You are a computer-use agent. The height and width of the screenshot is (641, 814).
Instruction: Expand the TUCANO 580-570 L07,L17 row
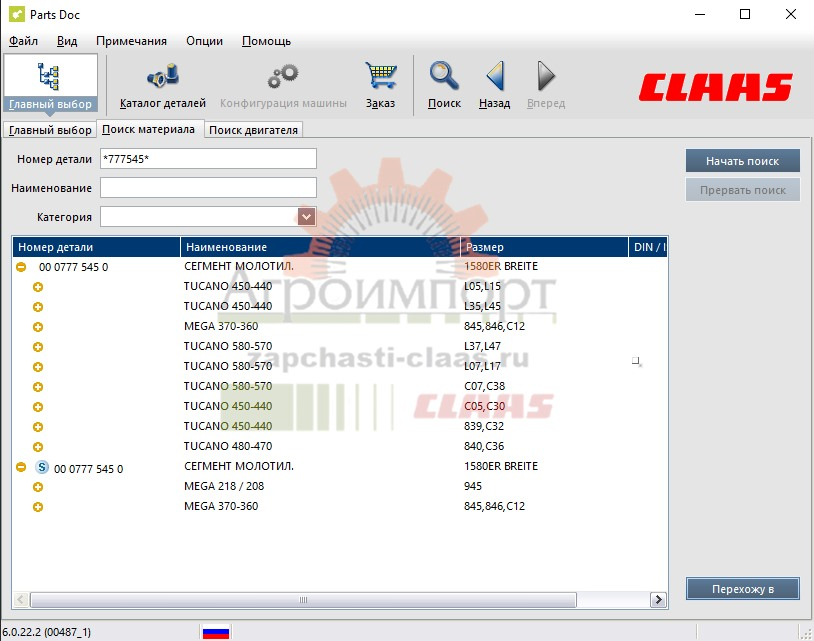tap(38, 367)
